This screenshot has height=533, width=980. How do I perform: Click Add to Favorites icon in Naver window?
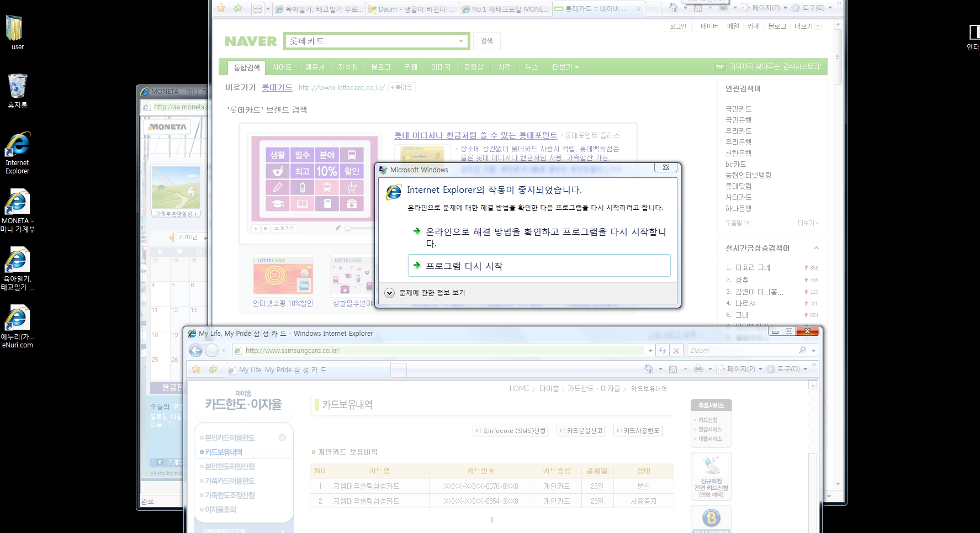[237, 8]
